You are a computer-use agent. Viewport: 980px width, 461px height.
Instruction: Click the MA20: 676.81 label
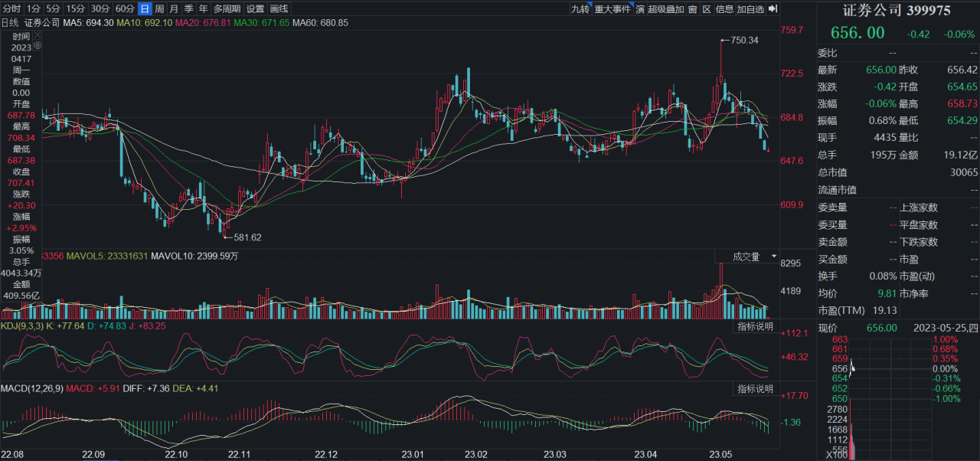[x=204, y=23]
